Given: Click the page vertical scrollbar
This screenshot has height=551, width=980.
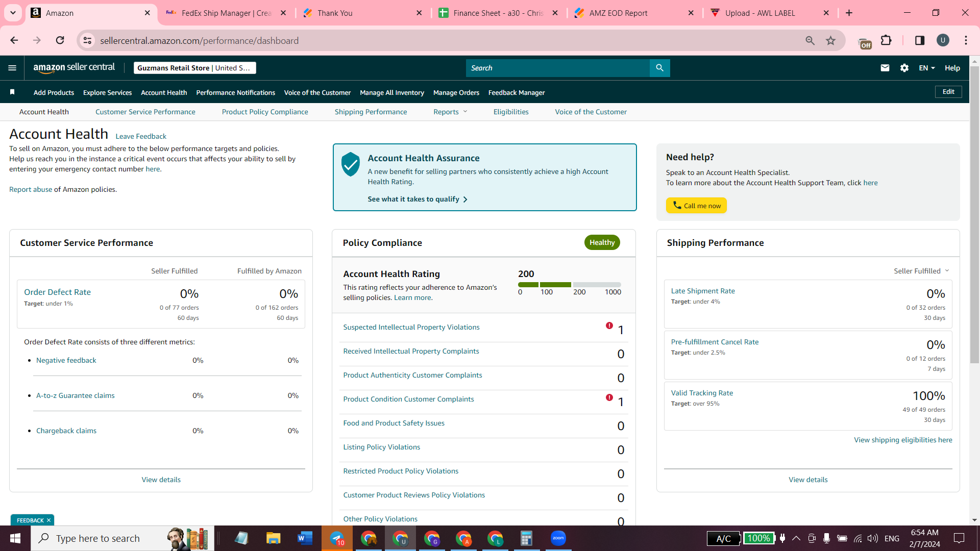Looking at the screenshot, I should 974,214.
